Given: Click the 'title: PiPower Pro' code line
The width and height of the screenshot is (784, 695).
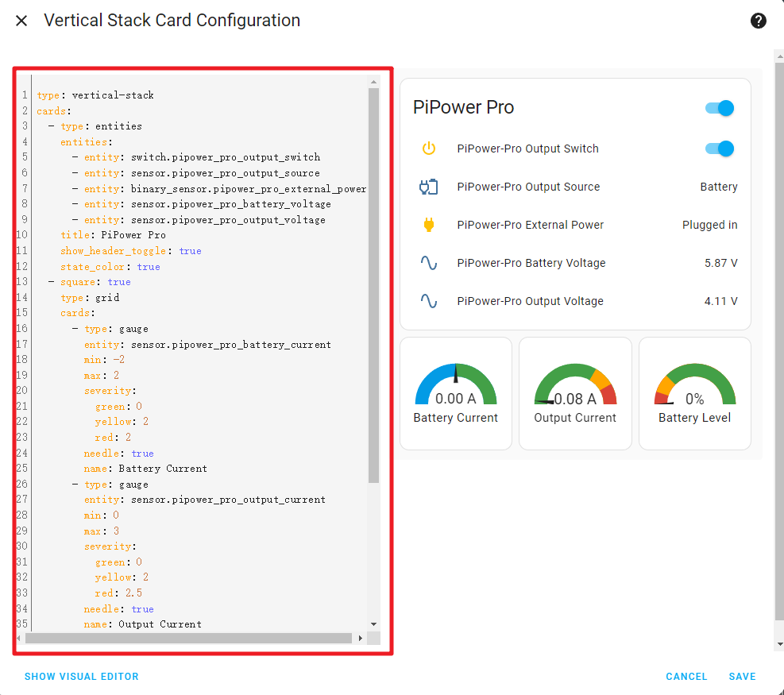Looking at the screenshot, I should (x=113, y=235).
